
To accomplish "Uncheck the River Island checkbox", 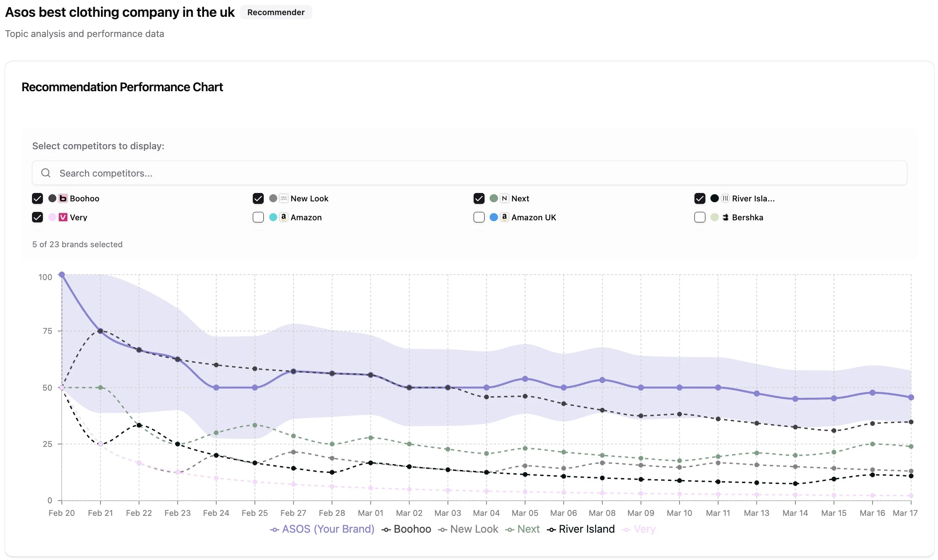I will tap(700, 198).
